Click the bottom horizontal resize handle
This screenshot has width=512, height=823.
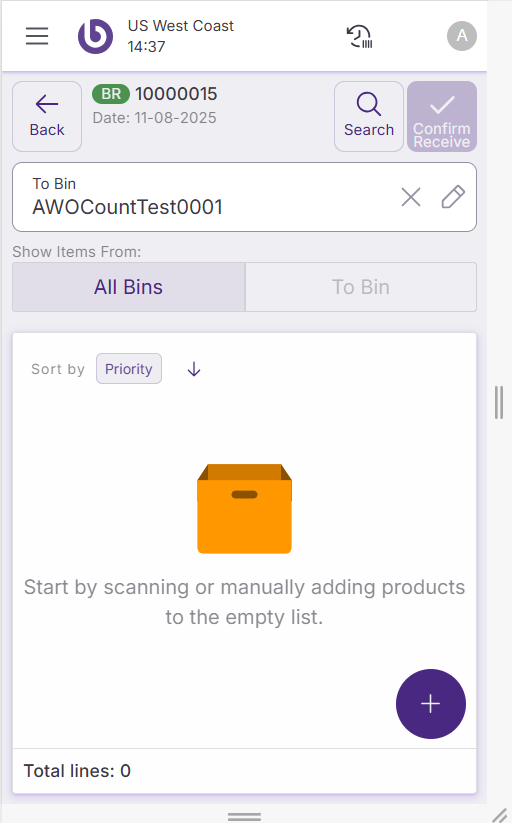click(244, 816)
